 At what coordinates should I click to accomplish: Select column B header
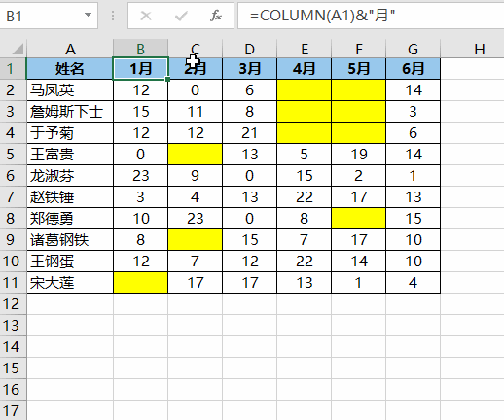(x=140, y=49)
